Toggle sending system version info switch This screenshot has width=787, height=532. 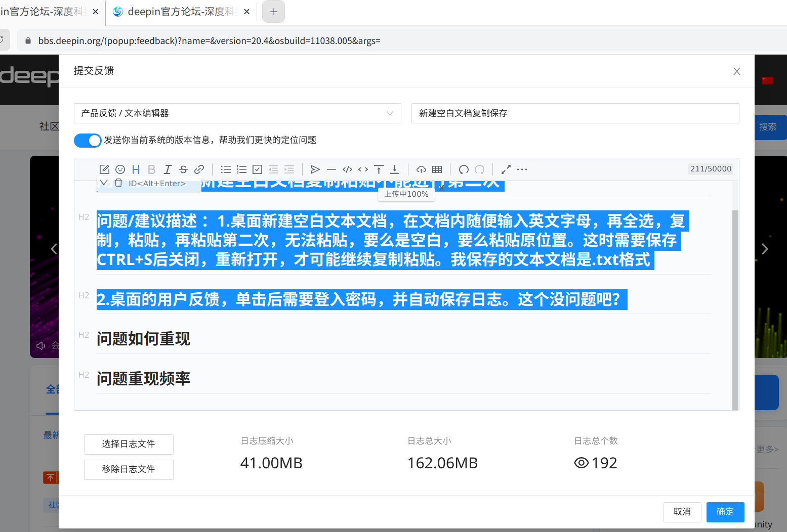(x=88, y=140)
